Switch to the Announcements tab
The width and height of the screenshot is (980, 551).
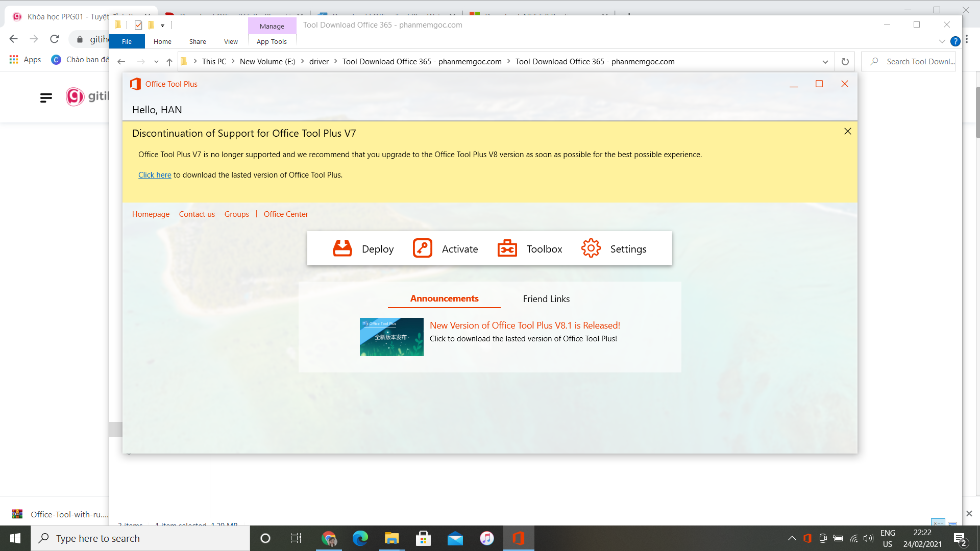(x=444, y=298)
